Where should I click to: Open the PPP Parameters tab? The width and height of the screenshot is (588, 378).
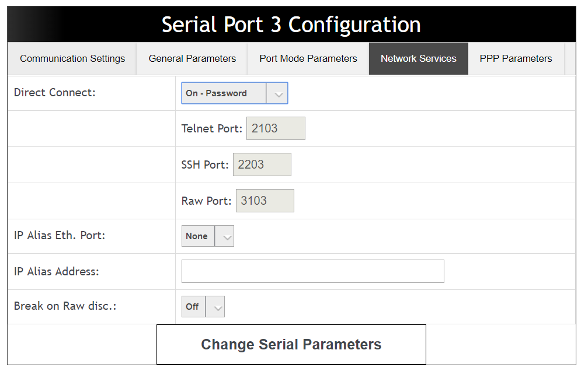tap(516, 58)
